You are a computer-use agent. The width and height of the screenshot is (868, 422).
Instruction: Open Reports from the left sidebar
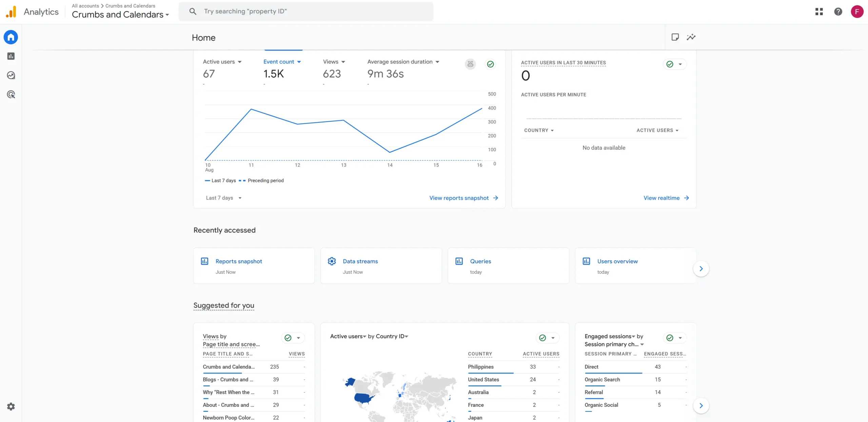(x=11, y=56)
